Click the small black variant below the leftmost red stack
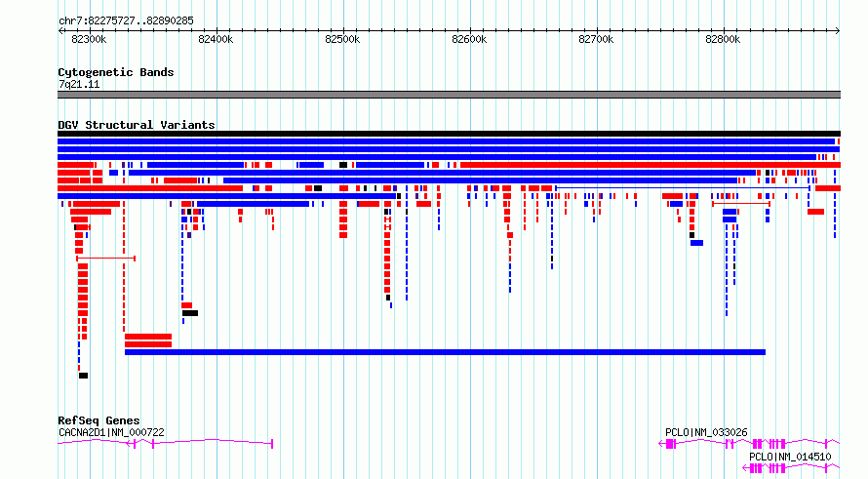Viewport: 868px width, 479px height. coord(83,376)
